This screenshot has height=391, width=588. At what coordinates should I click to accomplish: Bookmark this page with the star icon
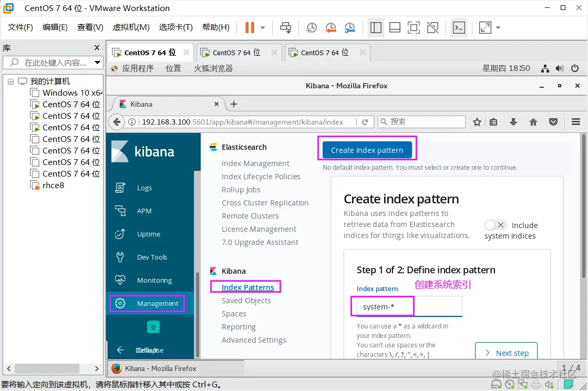[477, 122]
